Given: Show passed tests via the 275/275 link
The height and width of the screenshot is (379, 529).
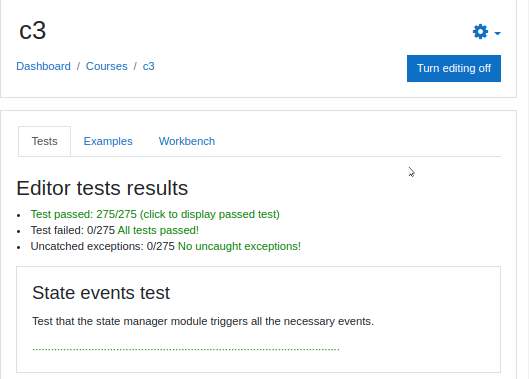Looking at the screenshot, I should point(155,214).
